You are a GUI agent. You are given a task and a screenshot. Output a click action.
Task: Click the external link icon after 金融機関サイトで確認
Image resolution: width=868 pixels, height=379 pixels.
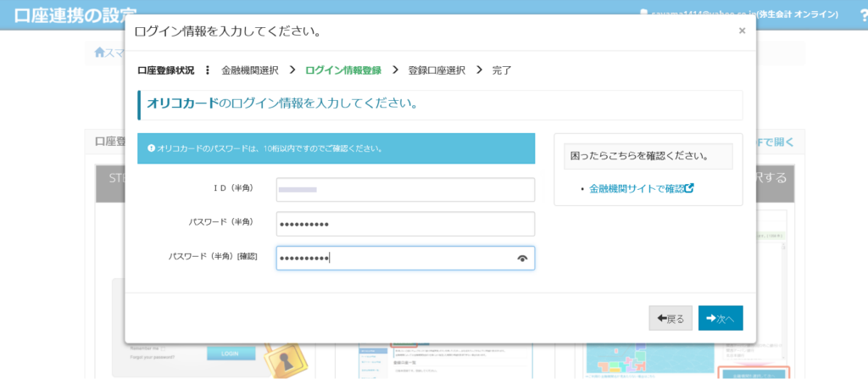689,188
